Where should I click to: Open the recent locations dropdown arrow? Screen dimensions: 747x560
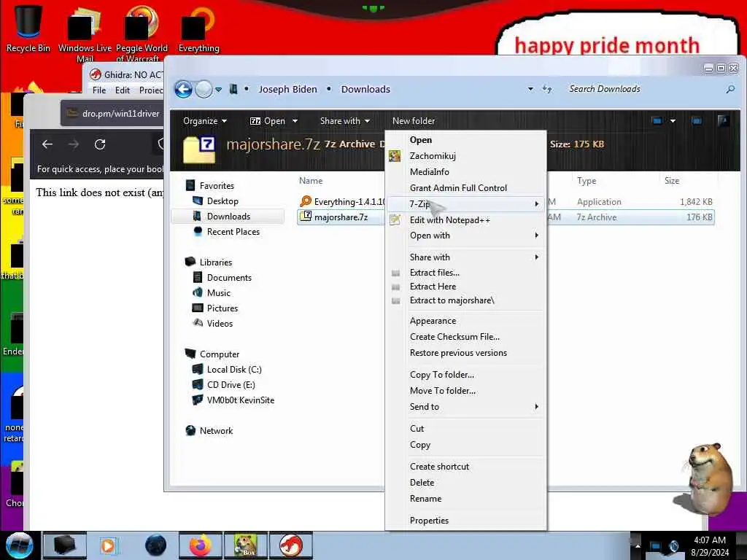219,90
